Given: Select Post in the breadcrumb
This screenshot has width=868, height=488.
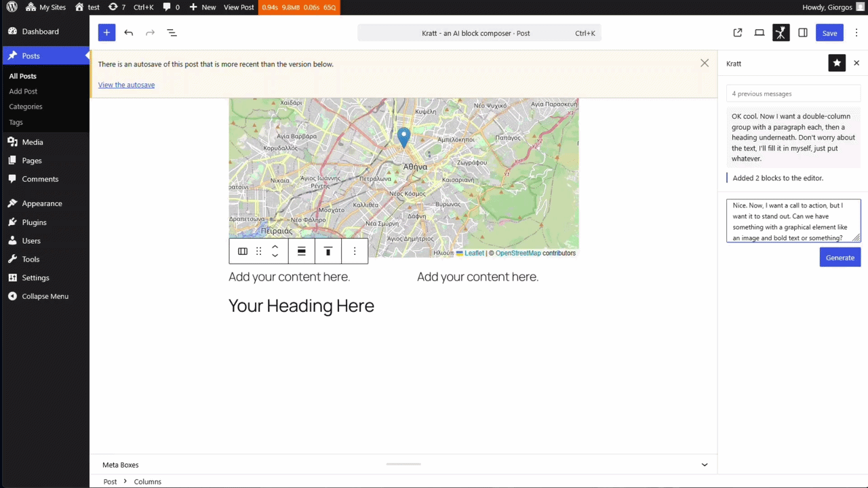Looking at the screenshot, I should click(110, 481).
